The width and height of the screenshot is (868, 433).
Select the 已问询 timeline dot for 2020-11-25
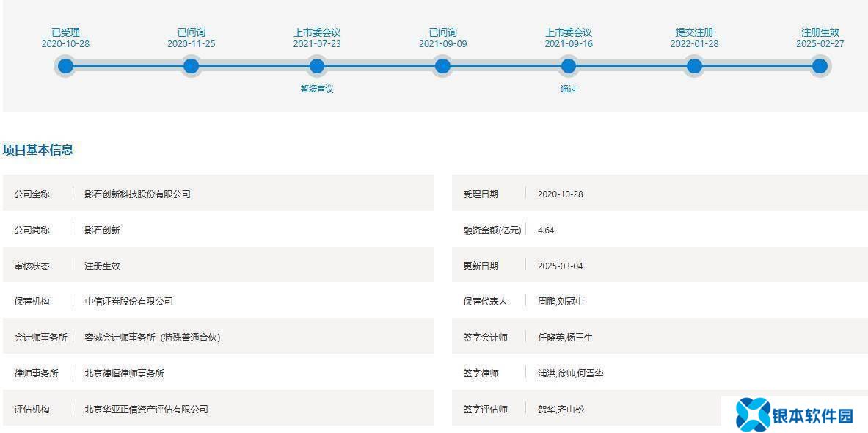tap(191, 66)
